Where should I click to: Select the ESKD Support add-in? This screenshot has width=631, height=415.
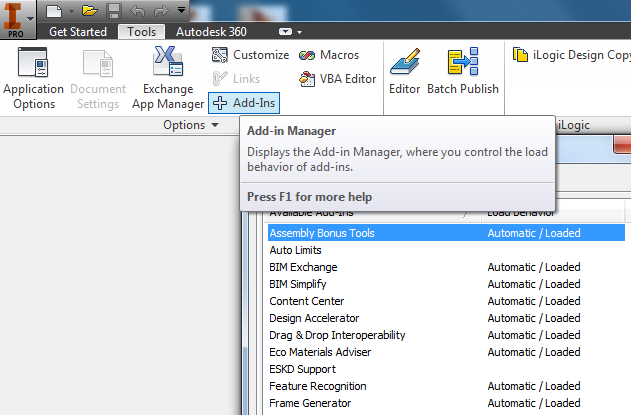coord(302,369)
